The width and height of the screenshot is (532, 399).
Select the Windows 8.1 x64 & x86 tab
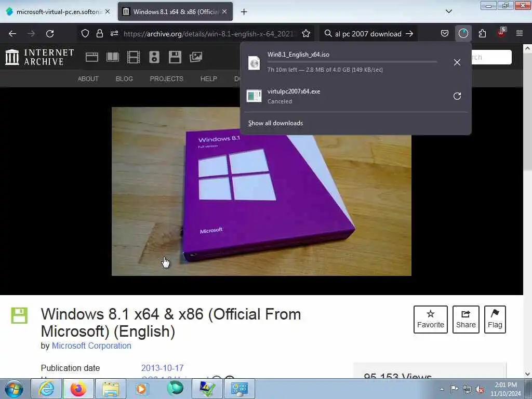coord(175,11)
